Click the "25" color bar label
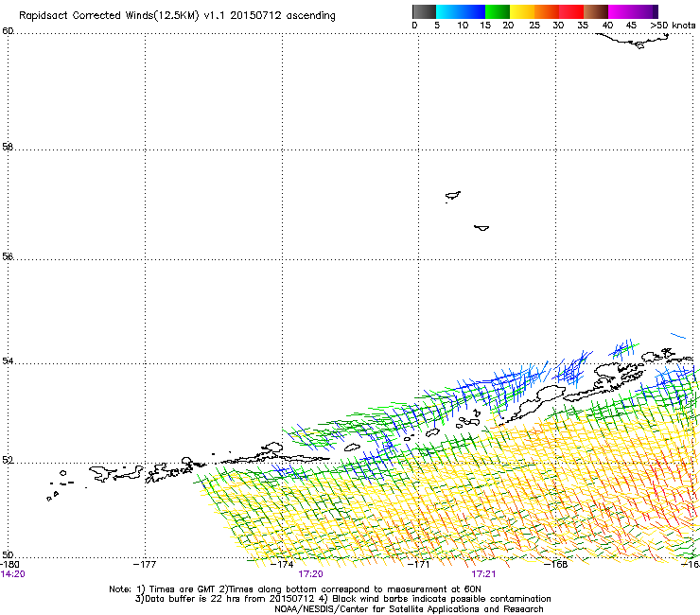Viewport: 700px width, 615px height. tap(534, 26)
